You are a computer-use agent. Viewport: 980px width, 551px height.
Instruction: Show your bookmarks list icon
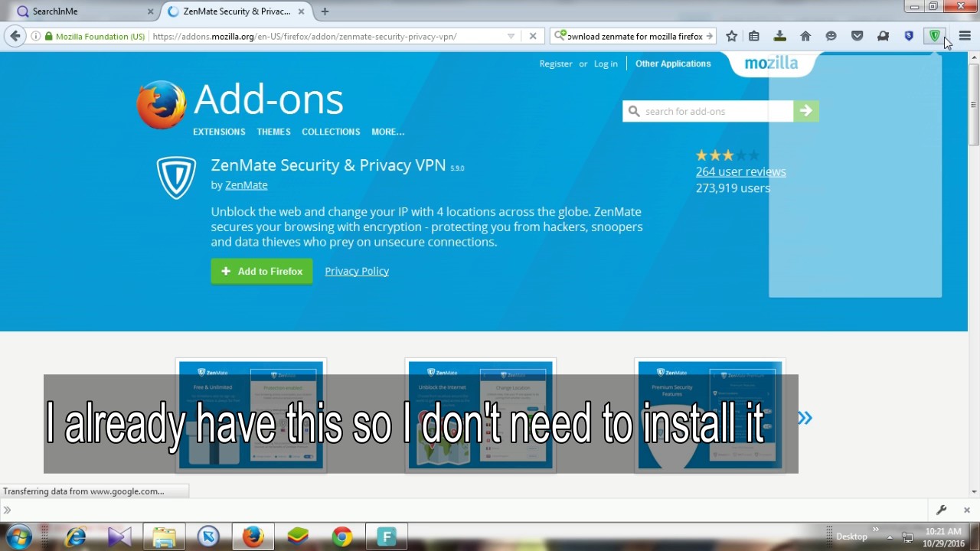click(754, 36)
